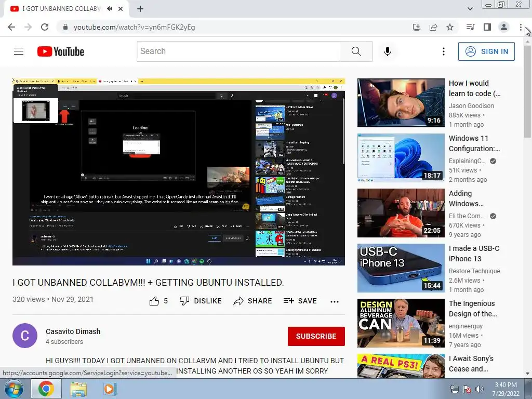Viewport: 532px width, 399px height.
Task: Open network icon in system tray
Action: 454,389
